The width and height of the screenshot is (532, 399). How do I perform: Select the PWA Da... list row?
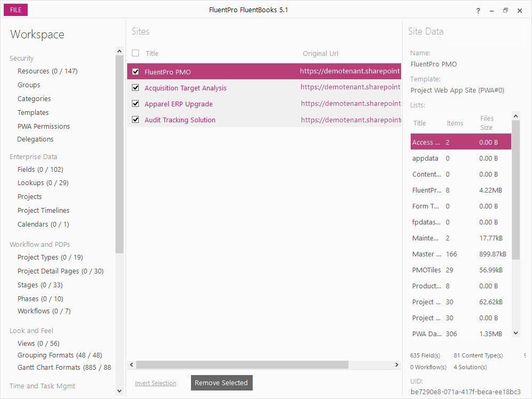(460, 334)
